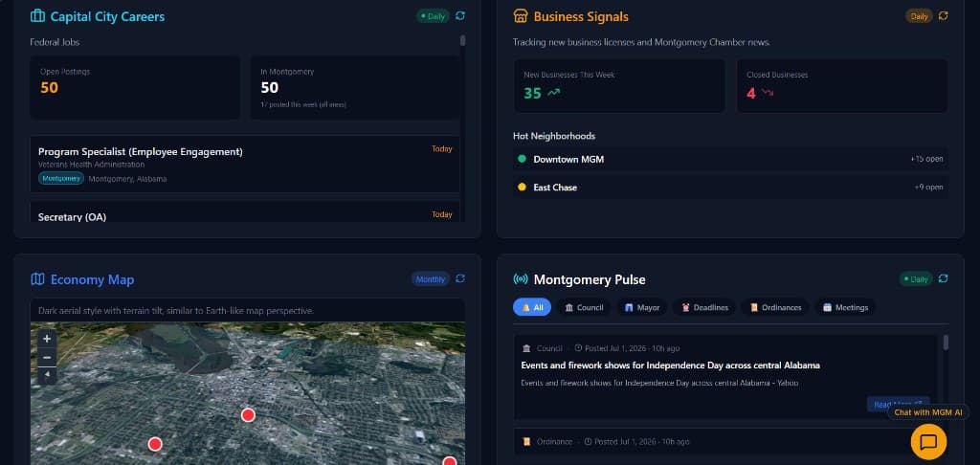Refresh the Capital City Careers panel
This screenshot has height=465, width=980.
460,15
